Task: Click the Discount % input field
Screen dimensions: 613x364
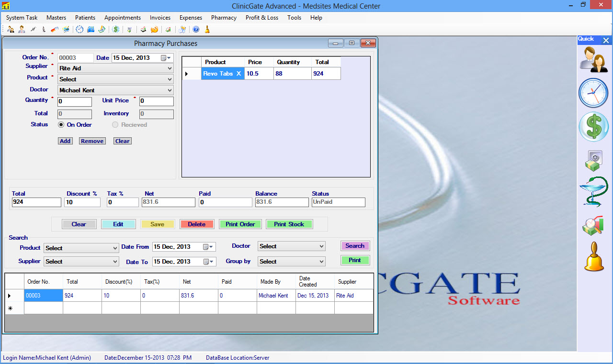Action: tap(83, 202)
